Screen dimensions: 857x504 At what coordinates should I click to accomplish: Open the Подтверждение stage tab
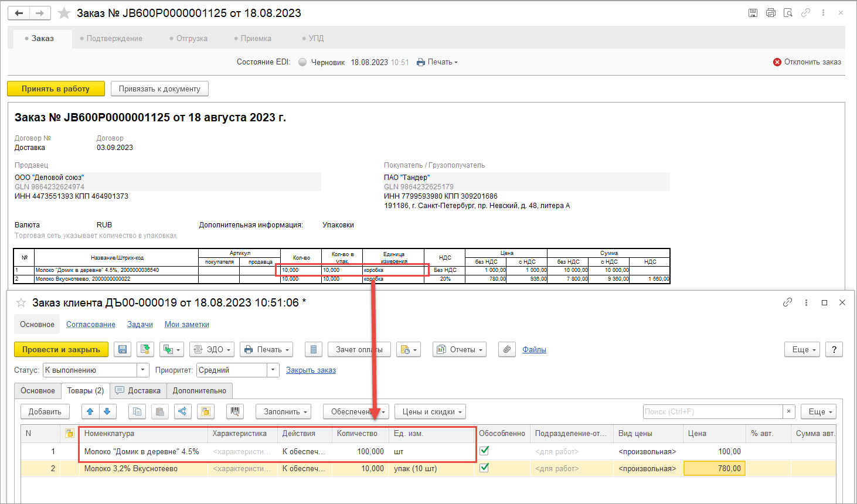111,38
